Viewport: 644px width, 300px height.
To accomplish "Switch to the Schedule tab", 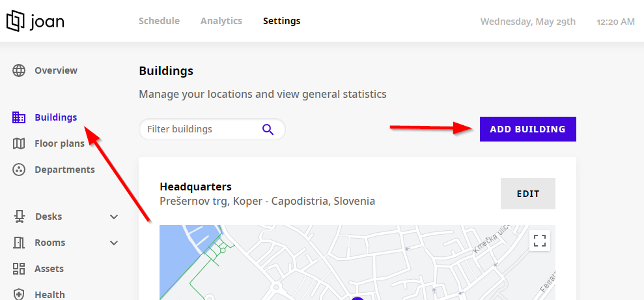I will pos(159,21).
